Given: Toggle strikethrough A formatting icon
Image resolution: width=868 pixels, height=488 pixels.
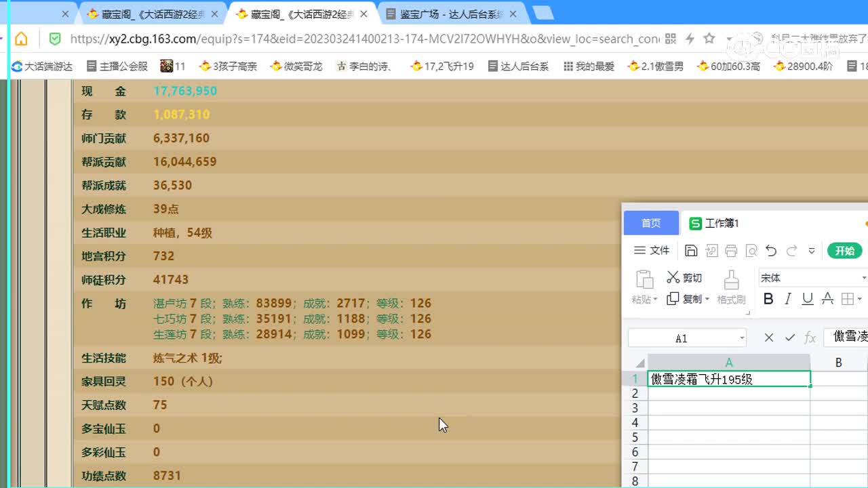Looking at the screenshot, I should (x=827, y=299).
